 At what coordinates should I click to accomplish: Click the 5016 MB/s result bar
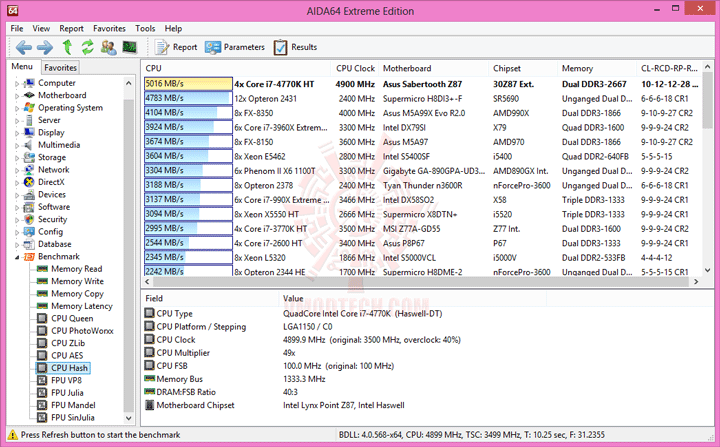pos(188,84)
